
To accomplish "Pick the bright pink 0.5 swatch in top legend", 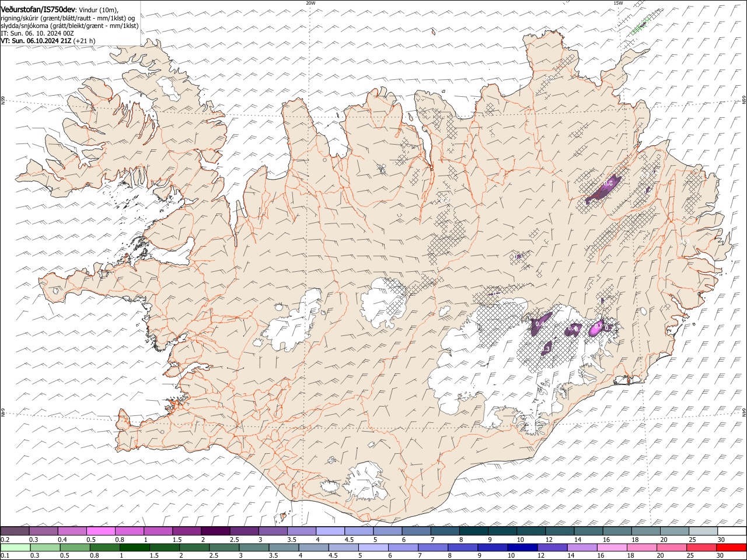I will [100, 531].
